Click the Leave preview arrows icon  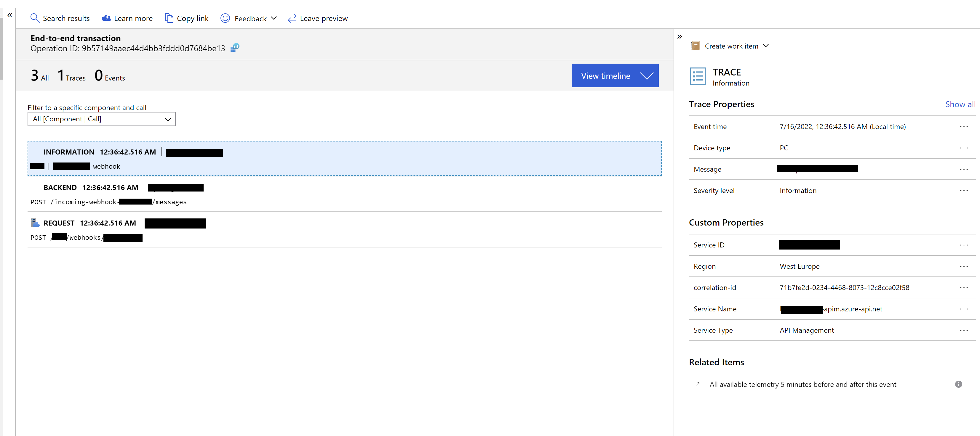(x=292, y=18)
